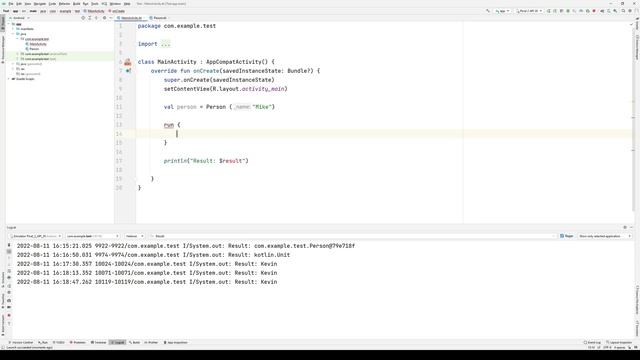Open the Build menu
The height and width of the screenshot is (360, 640).
76,4
